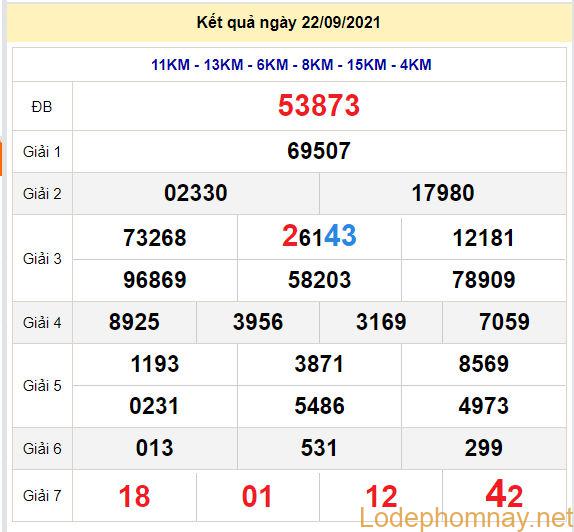Select the code line '11KM - 13KM - 6KM - 8KM - 15KM - 4KM'
The height and width of the screenshot is (532, 574).
(291, 65)
